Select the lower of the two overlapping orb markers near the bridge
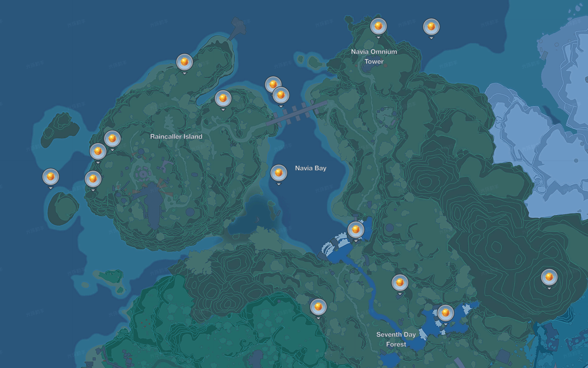Screen dimensions: 588x368 (x=281, y=95)
